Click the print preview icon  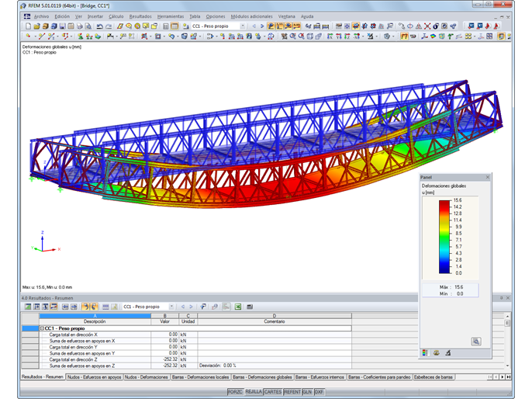click(x=88, y=26)
